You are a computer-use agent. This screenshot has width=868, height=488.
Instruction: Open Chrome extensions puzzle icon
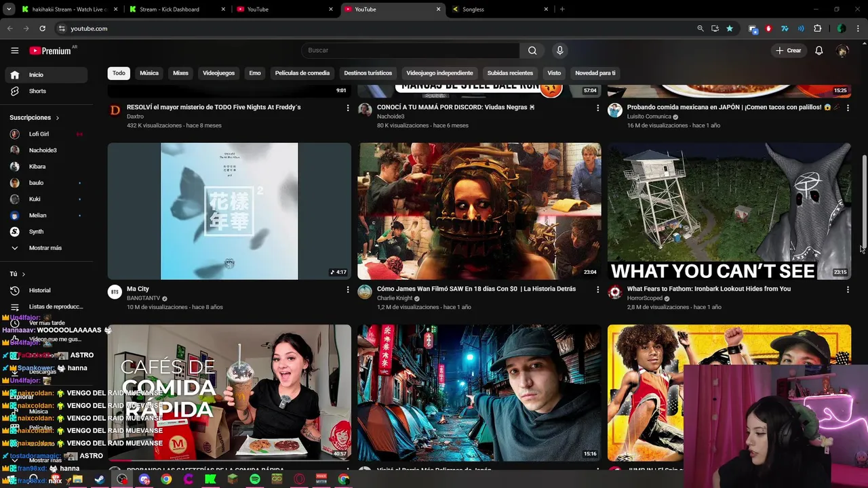pos(817,28)
